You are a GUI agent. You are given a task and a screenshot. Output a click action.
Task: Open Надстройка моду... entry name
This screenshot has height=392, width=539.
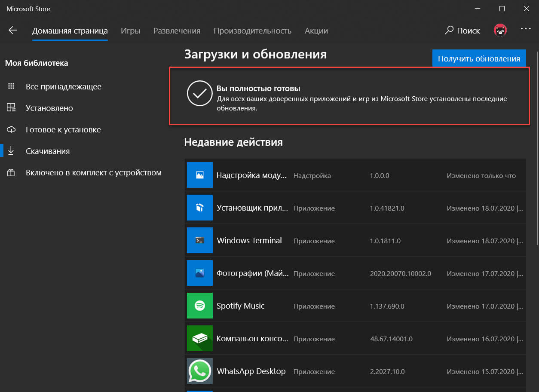pyautogui.click(x=251, y=175)
